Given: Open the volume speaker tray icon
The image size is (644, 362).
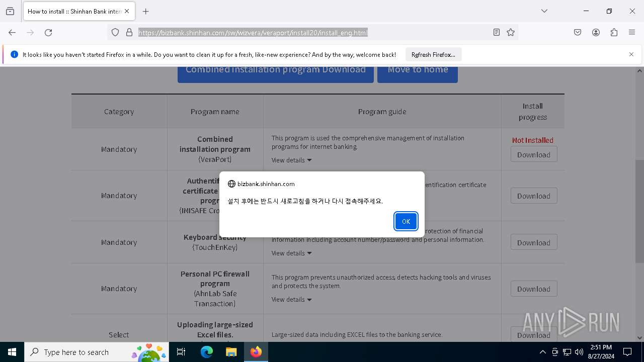Looking at the screenshot, I should [579, 352].
